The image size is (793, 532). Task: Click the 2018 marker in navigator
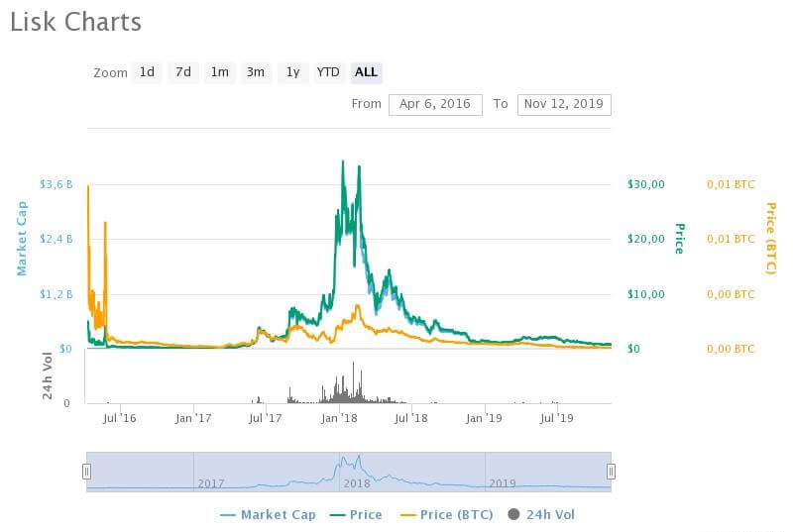point(357,483)
